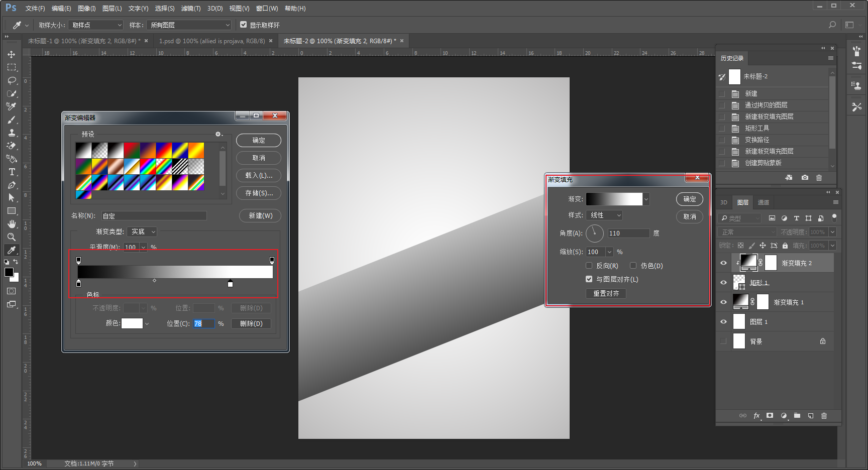This screenshot has height=470, width=868.
Task: Create new group folder icon
Action: click(x=797, y=416)
